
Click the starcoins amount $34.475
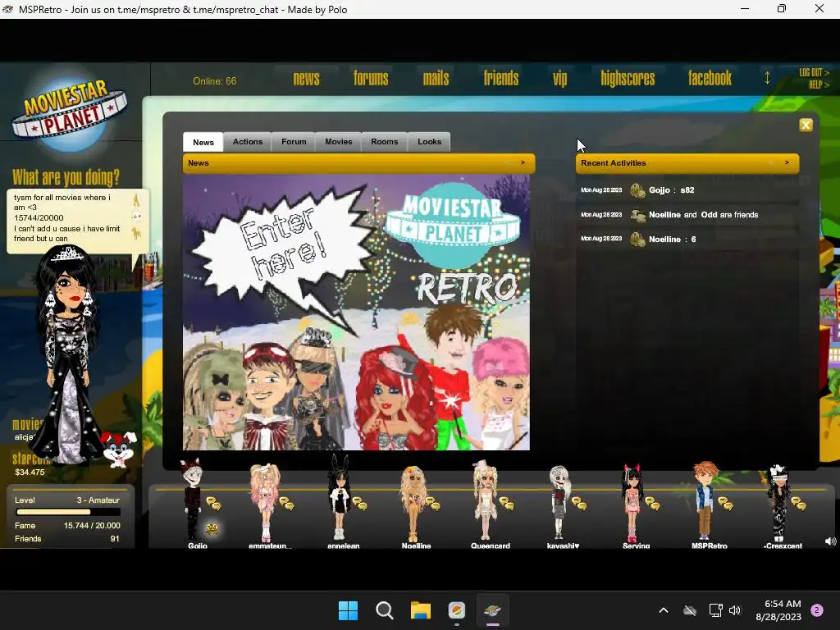click(30, 472)
